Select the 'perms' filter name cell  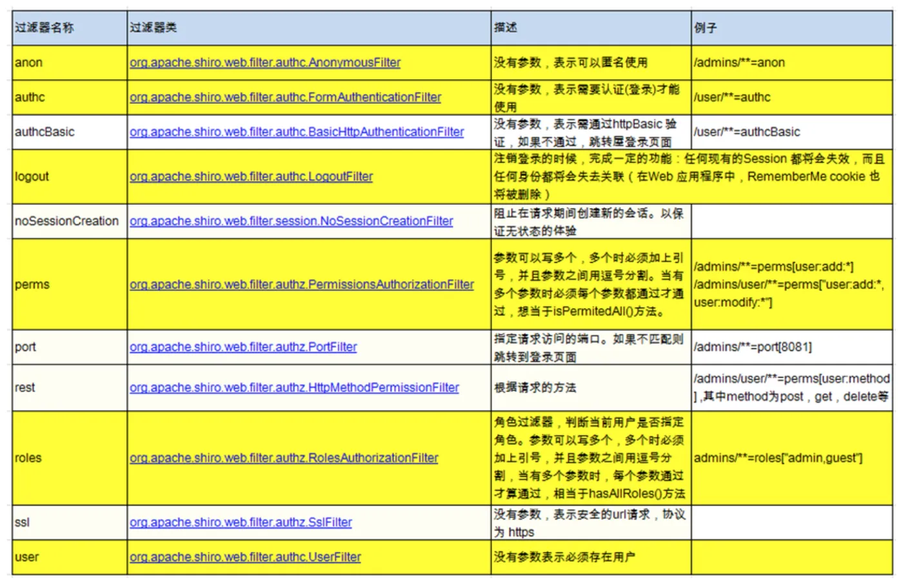(70, 284)
